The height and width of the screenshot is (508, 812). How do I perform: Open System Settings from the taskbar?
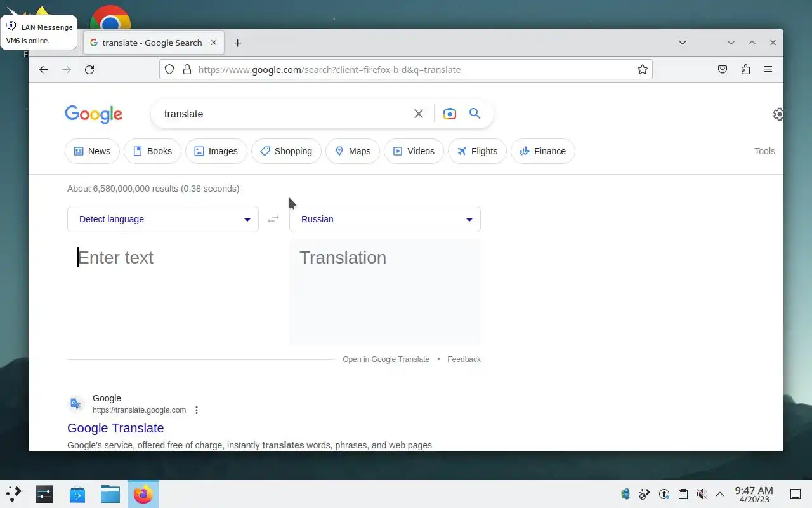44,494
